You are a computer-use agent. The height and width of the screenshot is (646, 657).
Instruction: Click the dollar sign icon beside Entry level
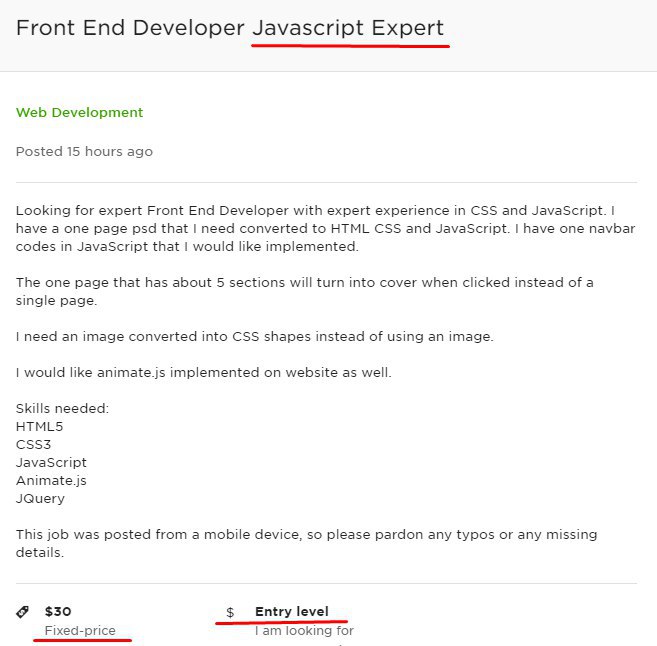tap(230, 612)
